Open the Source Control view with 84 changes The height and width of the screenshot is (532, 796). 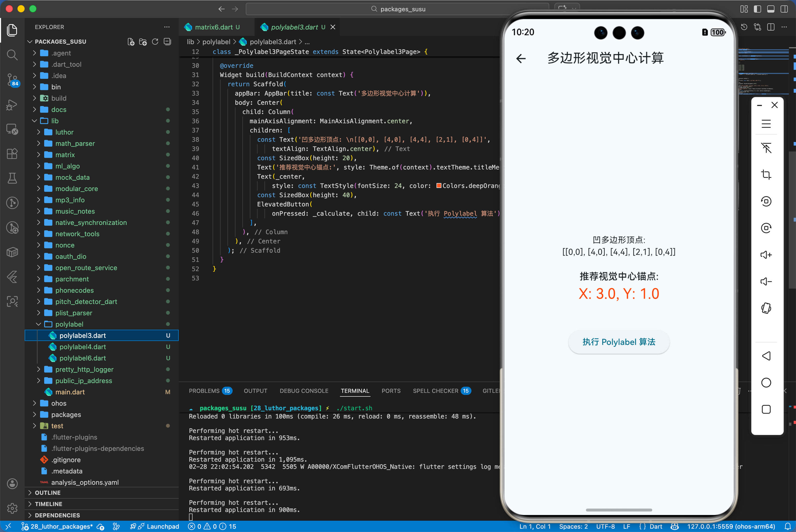(x=12, y=80)
